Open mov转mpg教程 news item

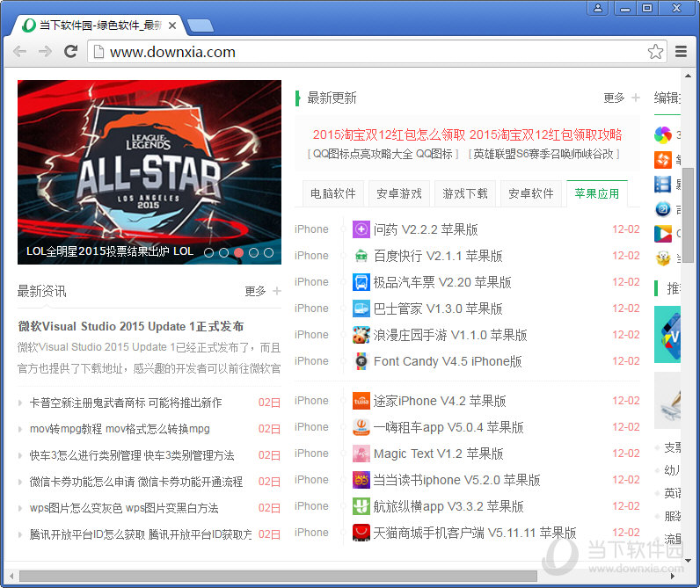click(x=120, y=429)
